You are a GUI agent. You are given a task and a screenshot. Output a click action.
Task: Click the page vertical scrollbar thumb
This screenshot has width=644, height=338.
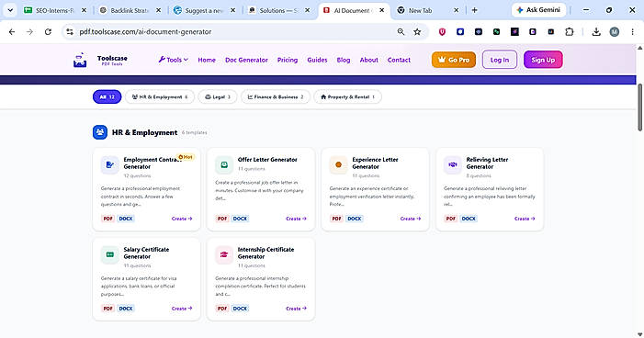coord(640,107)
